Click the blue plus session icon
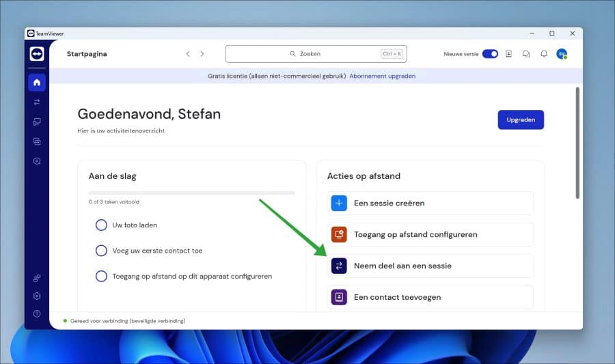 (339, 203)
